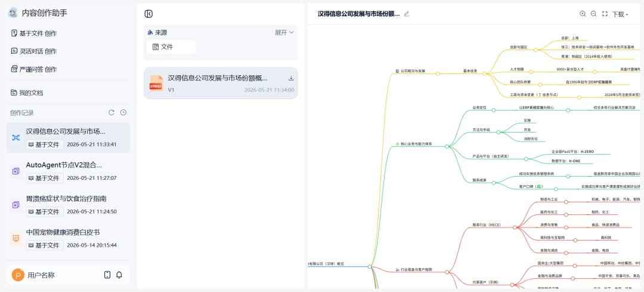644x292 pixels.
Task: Open the 用户名称 profile
Action: (41, 275)
